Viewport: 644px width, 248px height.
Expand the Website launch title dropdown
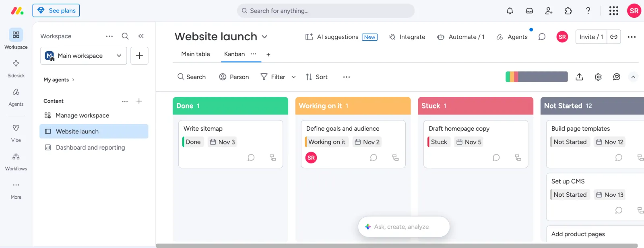264,37
